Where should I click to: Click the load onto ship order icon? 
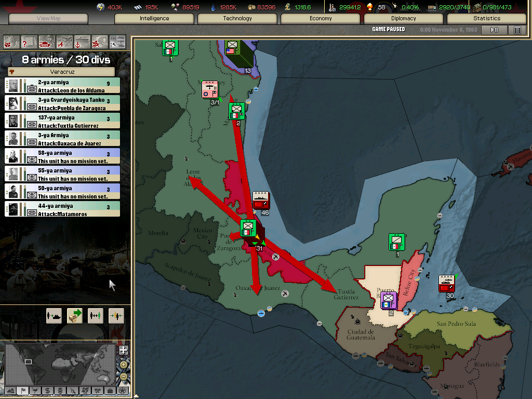(x=54, y=315)
